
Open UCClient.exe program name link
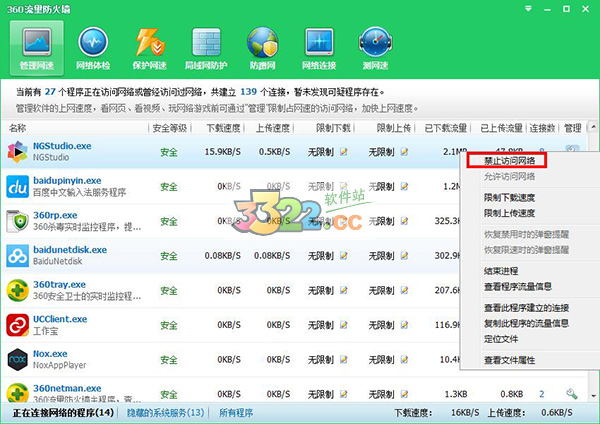[60, 319]
